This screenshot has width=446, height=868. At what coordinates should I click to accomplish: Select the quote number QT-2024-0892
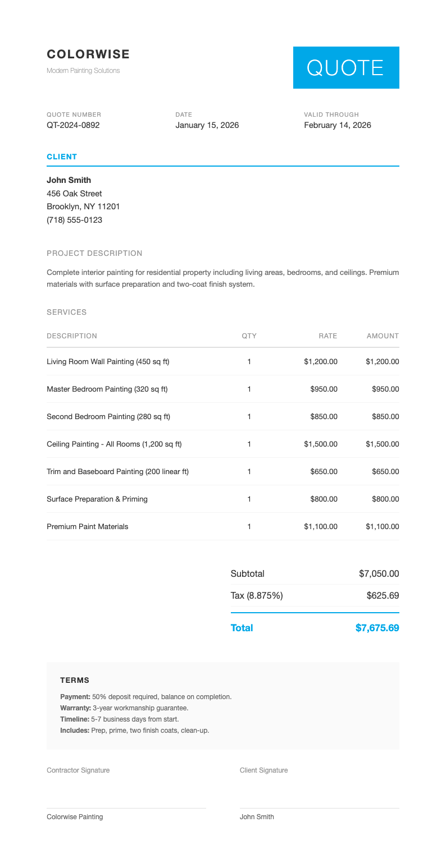[73, 125]
